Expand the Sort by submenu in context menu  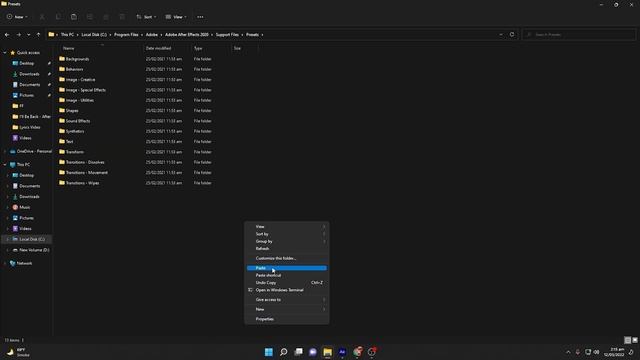coord(287,234)
